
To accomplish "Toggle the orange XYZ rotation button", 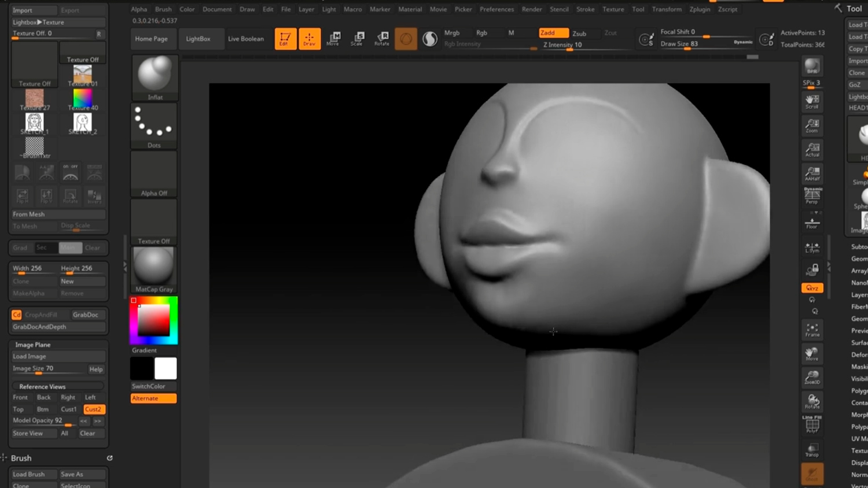I will pyautogui.click(x=812, y=288).
